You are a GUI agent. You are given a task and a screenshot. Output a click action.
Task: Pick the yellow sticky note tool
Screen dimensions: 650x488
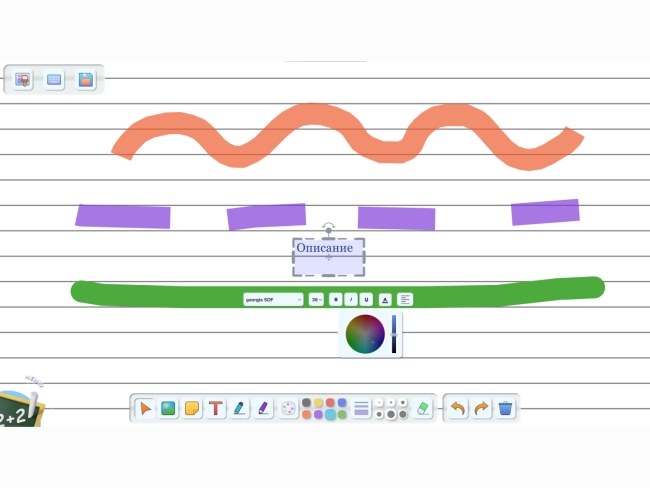(191, 409)
